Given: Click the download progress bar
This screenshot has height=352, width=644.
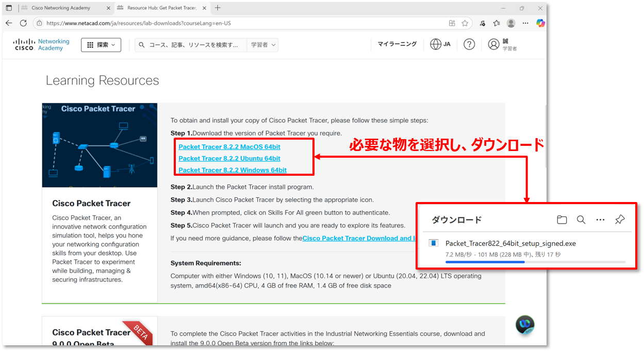Looking at the screenshot, I should pyautogui.click(x=535, y=262).
